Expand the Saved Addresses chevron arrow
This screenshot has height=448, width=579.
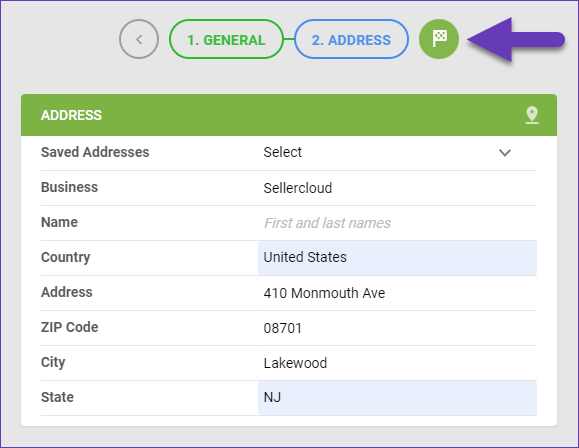coord(504,153)
